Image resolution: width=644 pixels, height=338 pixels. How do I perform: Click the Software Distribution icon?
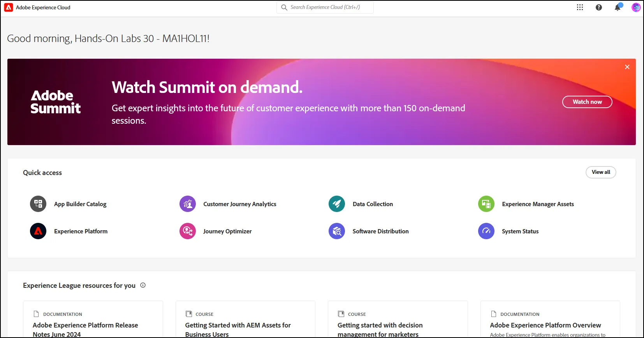pos(337,231)
